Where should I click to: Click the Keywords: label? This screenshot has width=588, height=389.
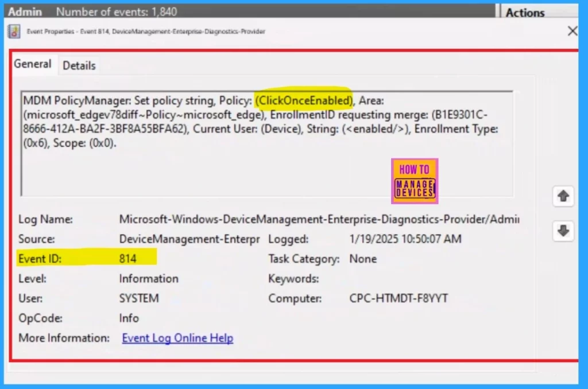click(293, 279)
